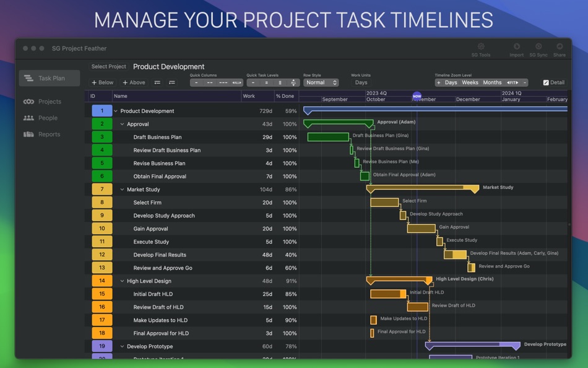The height and width of the screenshot is (368, 588).
Task: Select the Gain Approval Gantt bar
Action: (421, 229)
